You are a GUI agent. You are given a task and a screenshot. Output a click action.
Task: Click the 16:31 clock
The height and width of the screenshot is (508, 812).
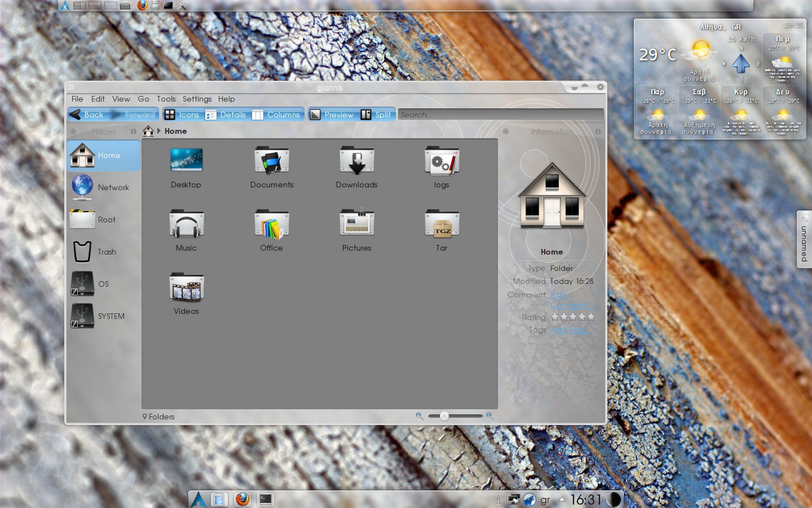[586, 500]
